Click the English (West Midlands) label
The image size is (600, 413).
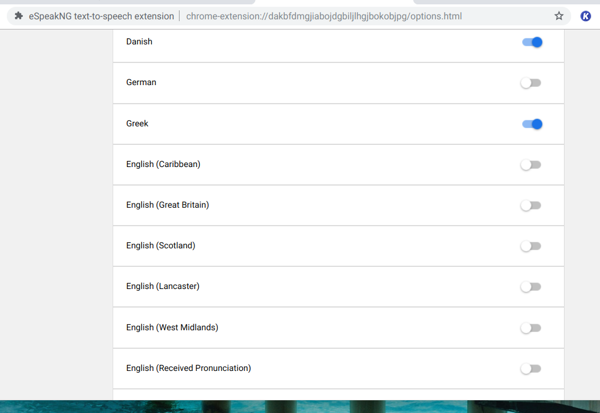(172, 327)
